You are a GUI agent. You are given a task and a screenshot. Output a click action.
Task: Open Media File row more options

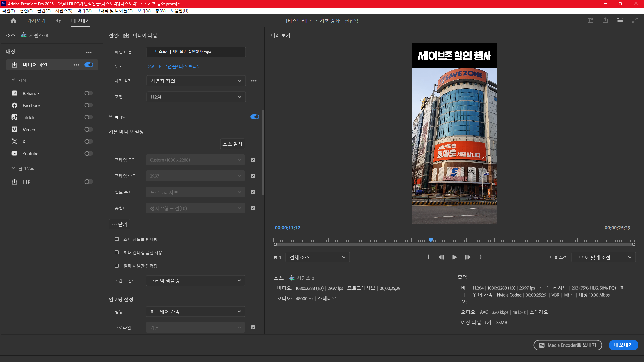coord(77,65)
